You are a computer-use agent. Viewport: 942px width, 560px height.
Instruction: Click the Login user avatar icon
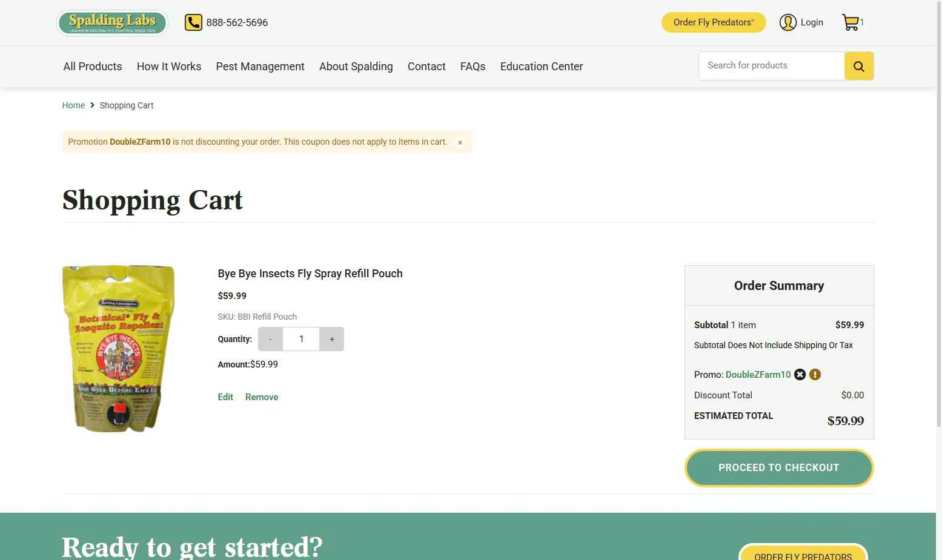(788, 22)
